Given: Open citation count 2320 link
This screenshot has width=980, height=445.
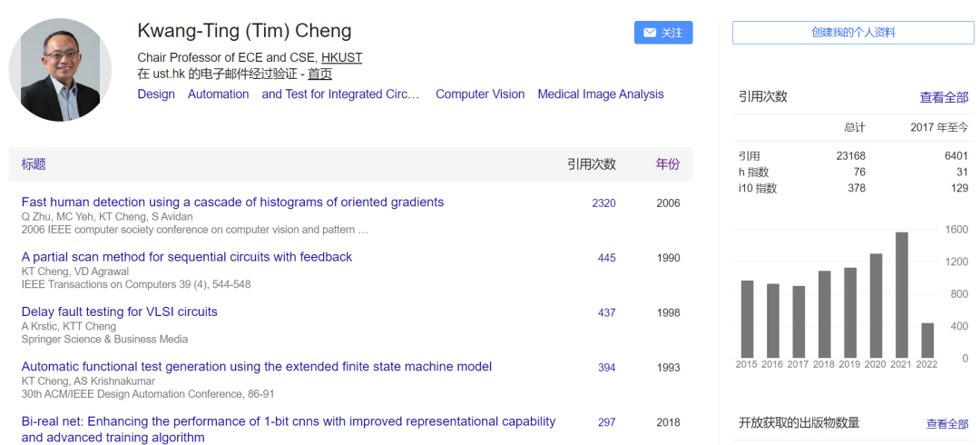Looking at the screenshot, I should [603, 203].
